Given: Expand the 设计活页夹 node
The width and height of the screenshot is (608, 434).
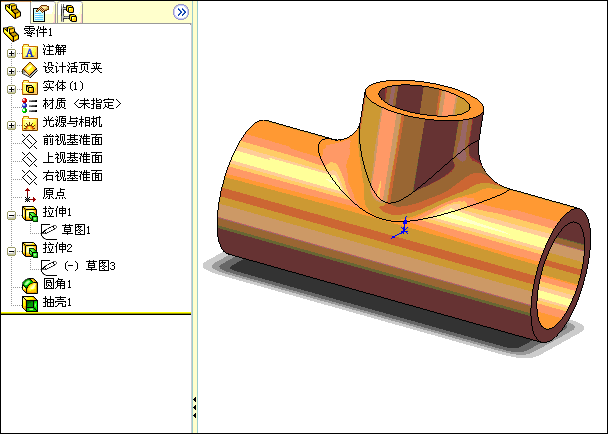Looking at the screenshot, I should tap(11, 71).
